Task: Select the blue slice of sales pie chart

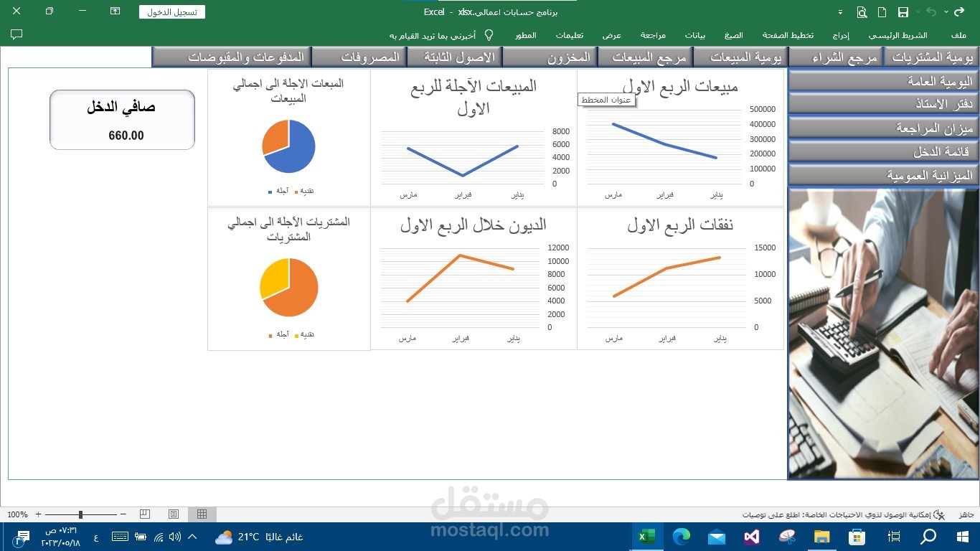Action: click(x=298, y=152)
